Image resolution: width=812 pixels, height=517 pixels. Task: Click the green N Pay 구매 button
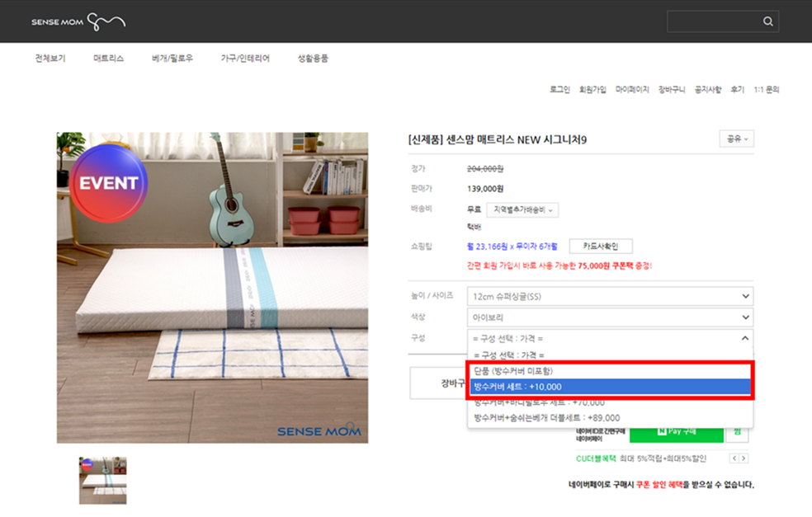coord(677,433)
